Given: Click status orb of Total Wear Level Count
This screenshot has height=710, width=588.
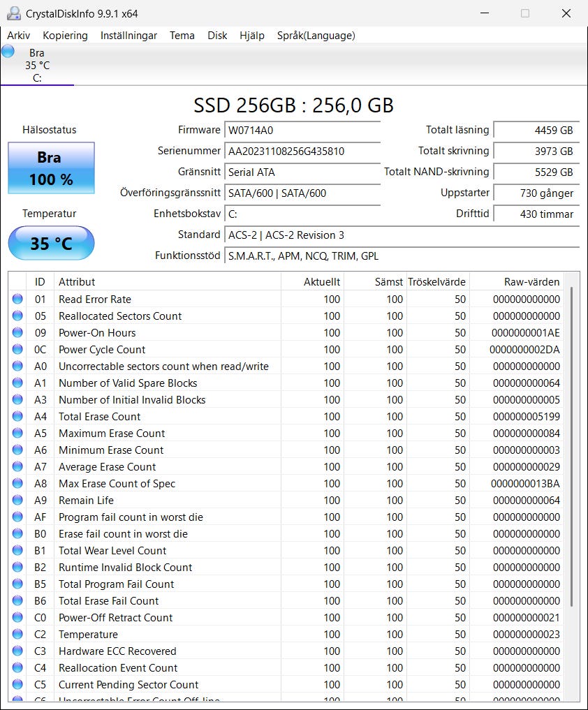Looking at the screenshot, I should (x=17, y=550).
